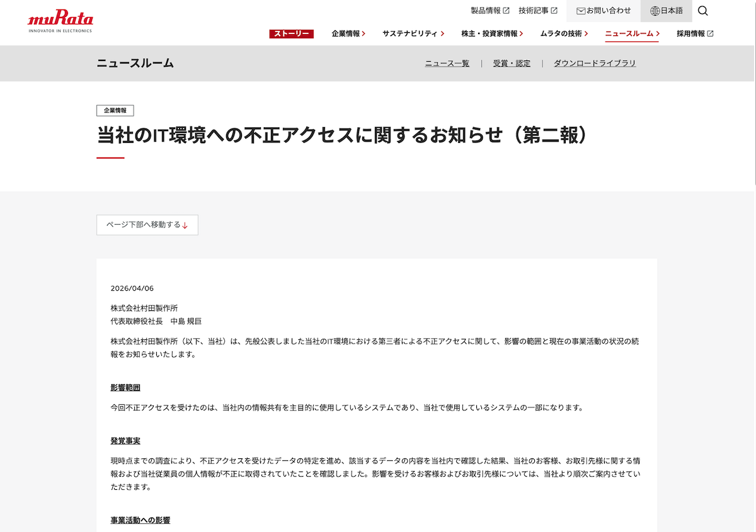Switch to the ストーリー menu item
756x532 pixels.
tap(291, 34)
